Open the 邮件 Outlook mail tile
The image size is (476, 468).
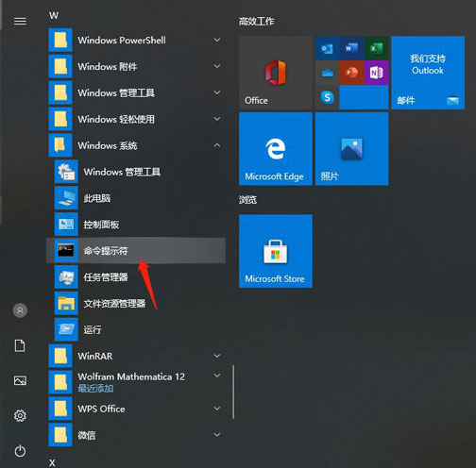[x=428, y=73]
